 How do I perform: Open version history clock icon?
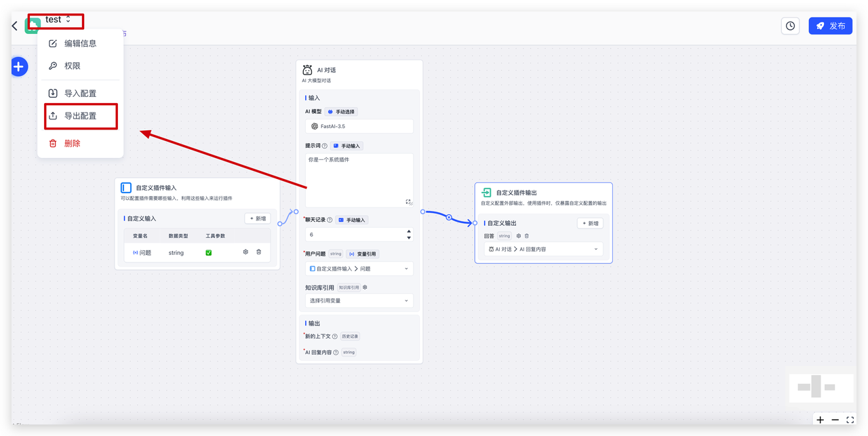tap(790, 26)
